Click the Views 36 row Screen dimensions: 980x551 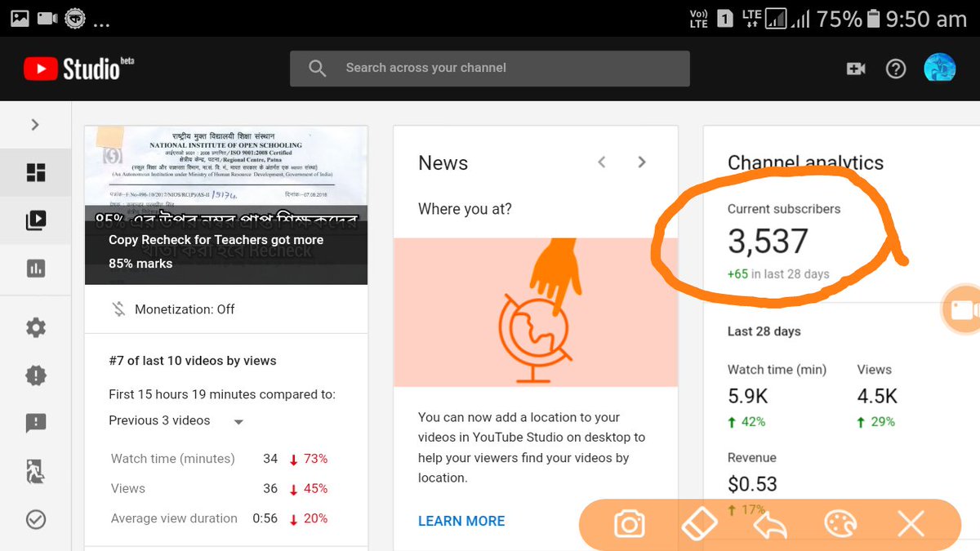(219, 488)
